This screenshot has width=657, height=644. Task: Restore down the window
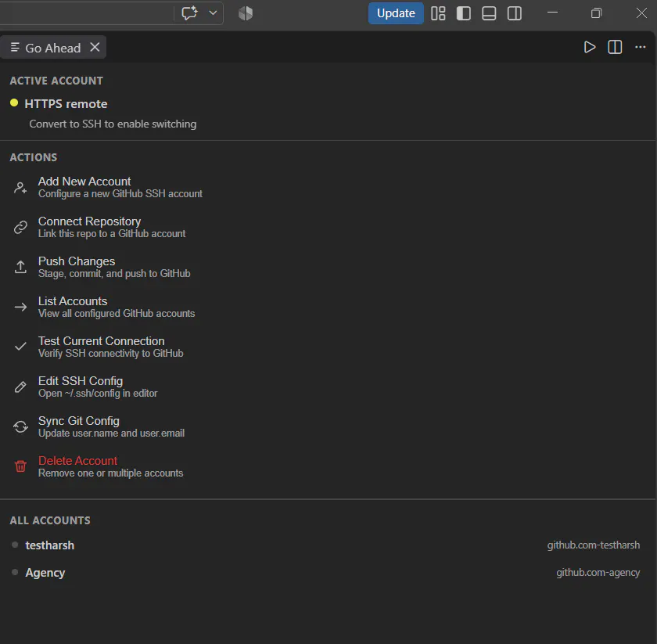tap(596, 13)
